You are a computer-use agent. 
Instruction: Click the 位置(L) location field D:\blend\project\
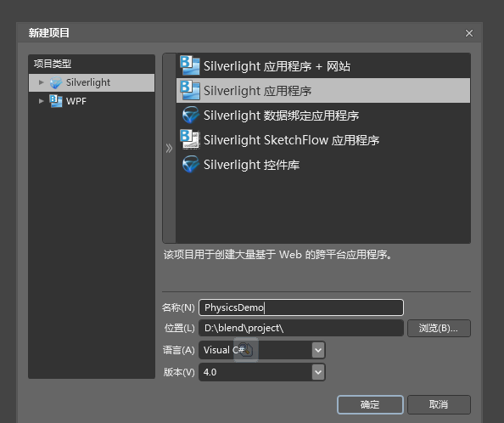(301, 328)
